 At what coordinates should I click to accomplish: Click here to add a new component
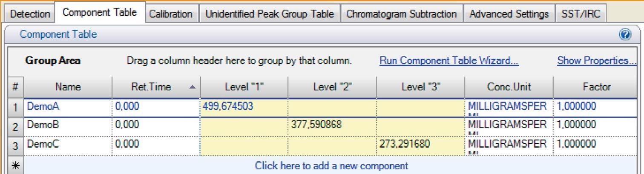coord(331,165)
